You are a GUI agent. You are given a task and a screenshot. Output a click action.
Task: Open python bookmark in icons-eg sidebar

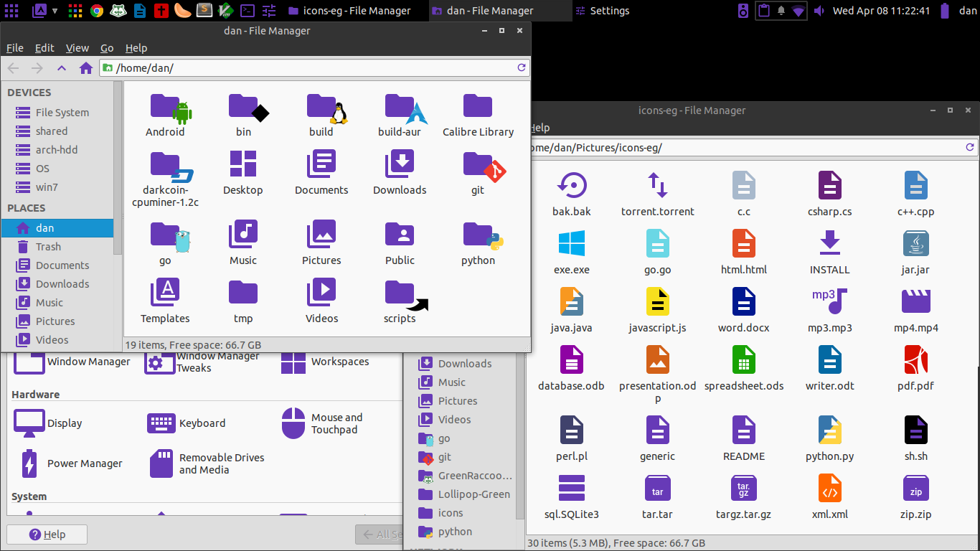pos(465,532)
